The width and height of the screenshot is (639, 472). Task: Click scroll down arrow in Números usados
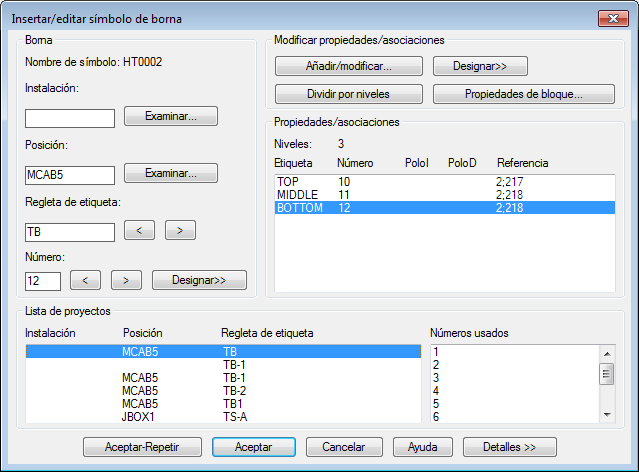click(607, 415)
